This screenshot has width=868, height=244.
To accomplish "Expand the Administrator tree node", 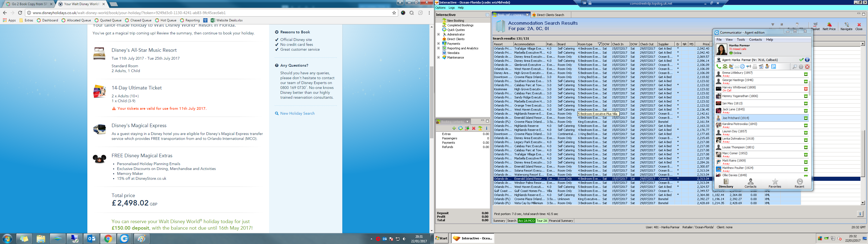I will [x=438, y=34].
